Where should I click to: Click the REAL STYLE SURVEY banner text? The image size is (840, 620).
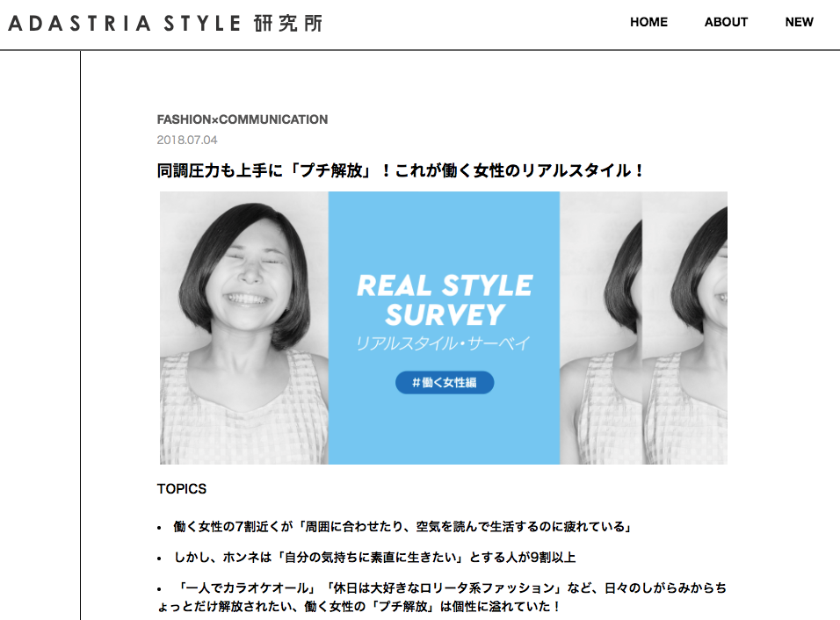(x=444, y=299)
